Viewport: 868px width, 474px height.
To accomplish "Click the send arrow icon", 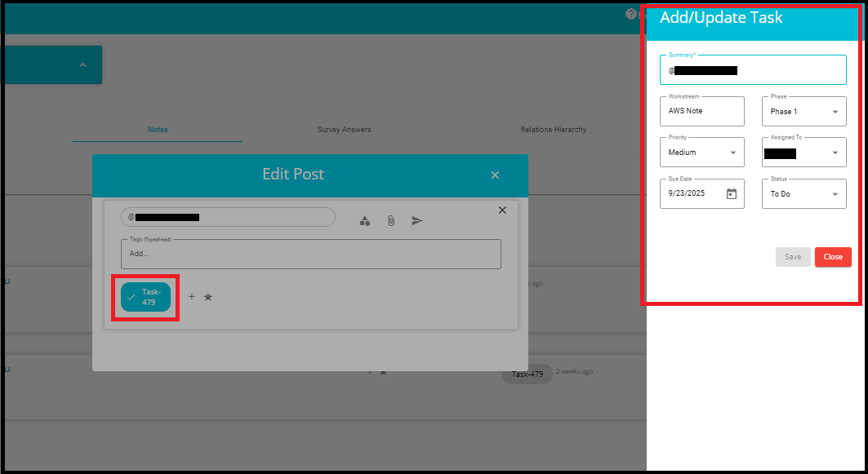I will point(417,220).
